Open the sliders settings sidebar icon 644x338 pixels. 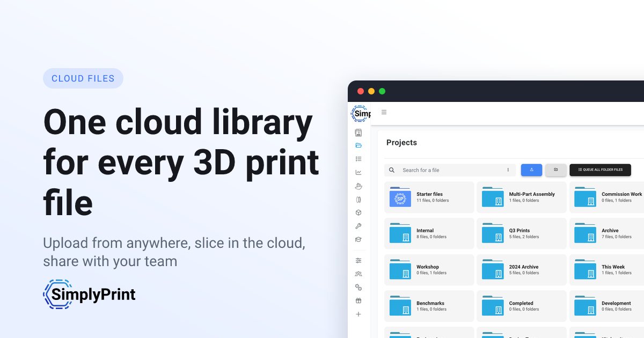pyautogui.click(x=358, y=260)
